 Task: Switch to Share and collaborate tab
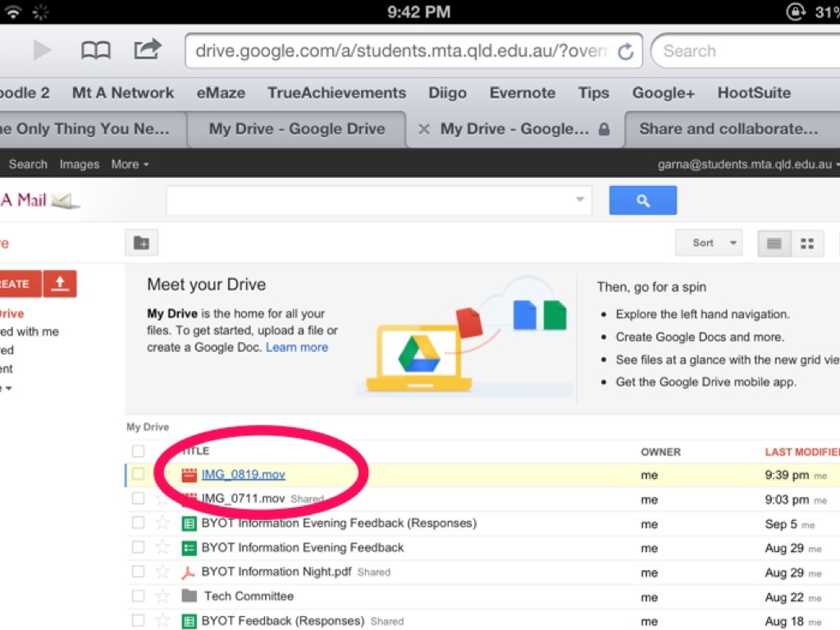(x=728, y=129)
